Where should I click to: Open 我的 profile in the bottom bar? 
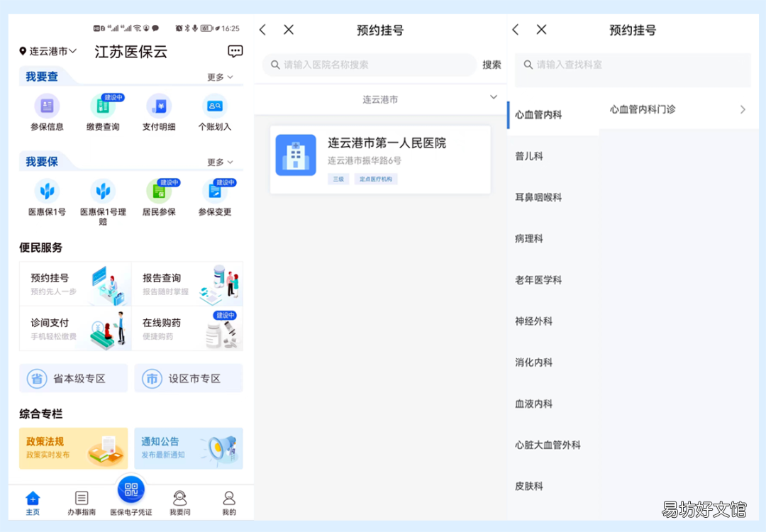coord(228,503)
